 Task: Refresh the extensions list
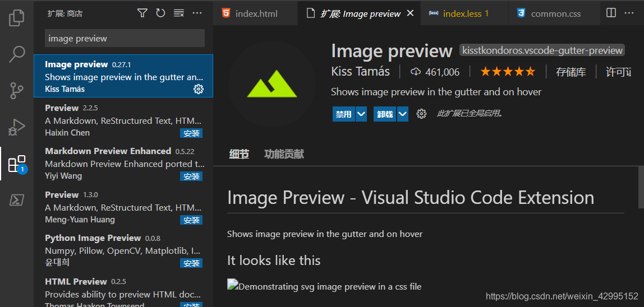(160, 13)
